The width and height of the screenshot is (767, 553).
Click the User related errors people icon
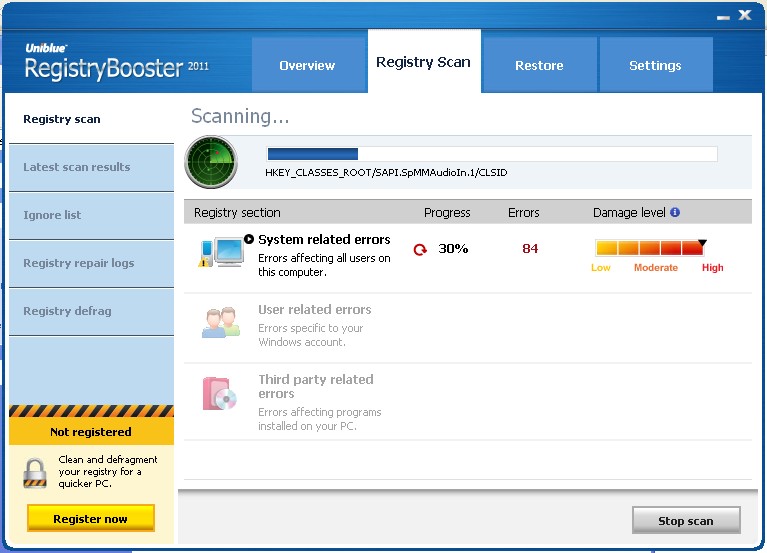[x=221, y=323]
